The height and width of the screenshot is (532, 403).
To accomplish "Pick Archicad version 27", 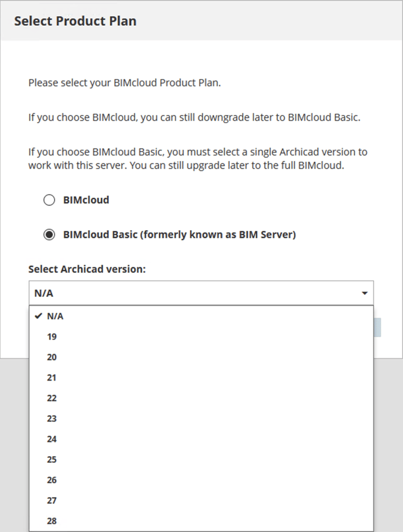I will [x=52, y=500].
